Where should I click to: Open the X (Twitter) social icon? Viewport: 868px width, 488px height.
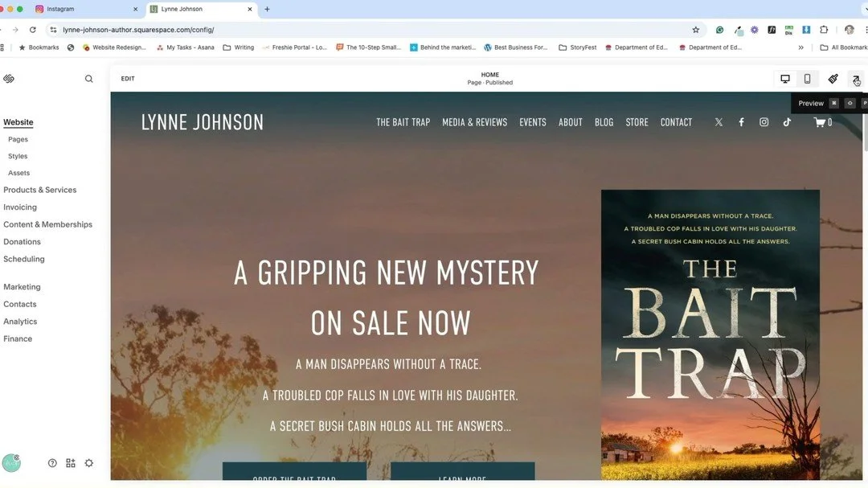click(x=719, y=122)
